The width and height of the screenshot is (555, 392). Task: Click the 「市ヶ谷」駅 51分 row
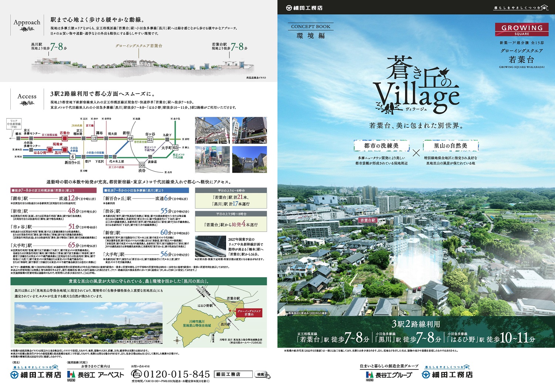tap(54, 226)
